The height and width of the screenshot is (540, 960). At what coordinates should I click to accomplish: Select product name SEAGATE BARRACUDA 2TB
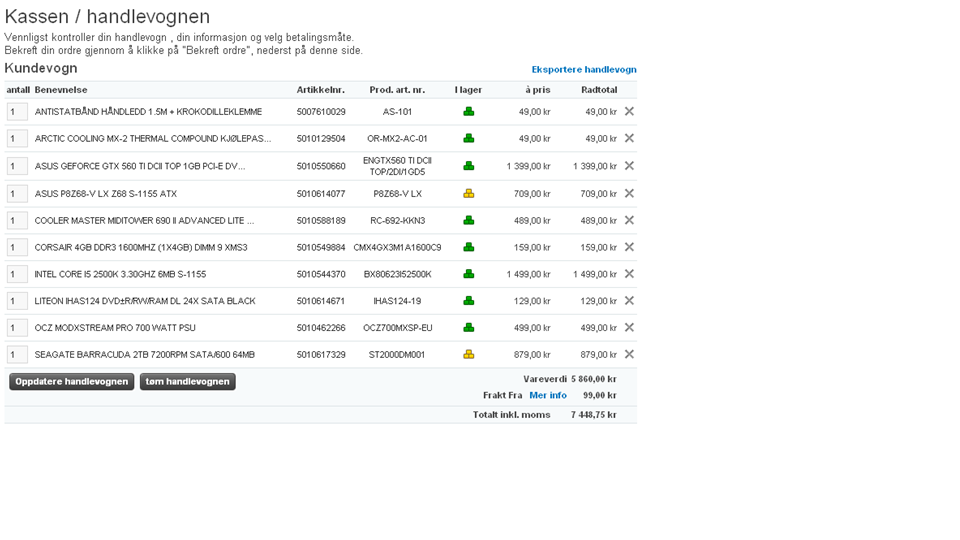144,354
